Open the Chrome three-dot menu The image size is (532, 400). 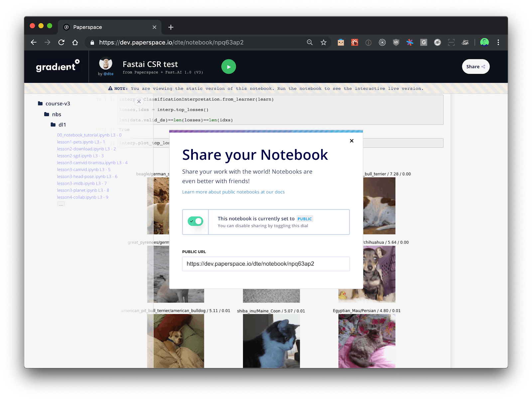[498, 42]
